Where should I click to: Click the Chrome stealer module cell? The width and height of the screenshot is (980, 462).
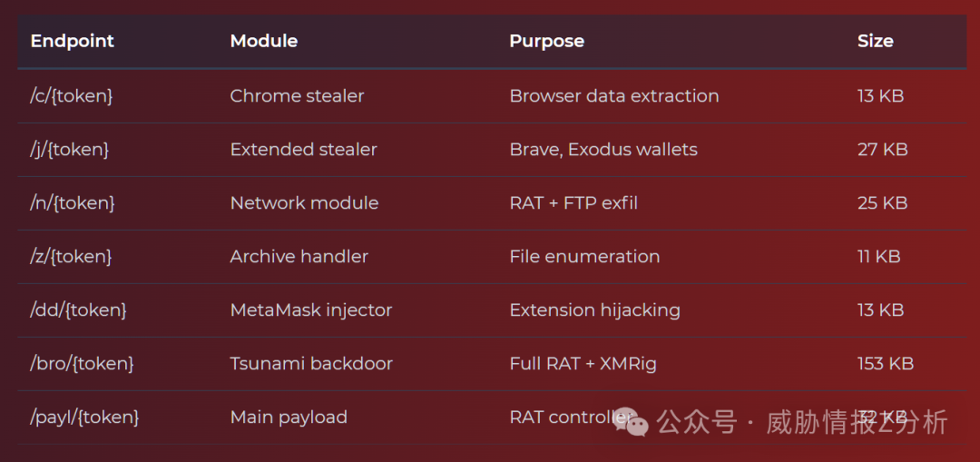point(297,95)
